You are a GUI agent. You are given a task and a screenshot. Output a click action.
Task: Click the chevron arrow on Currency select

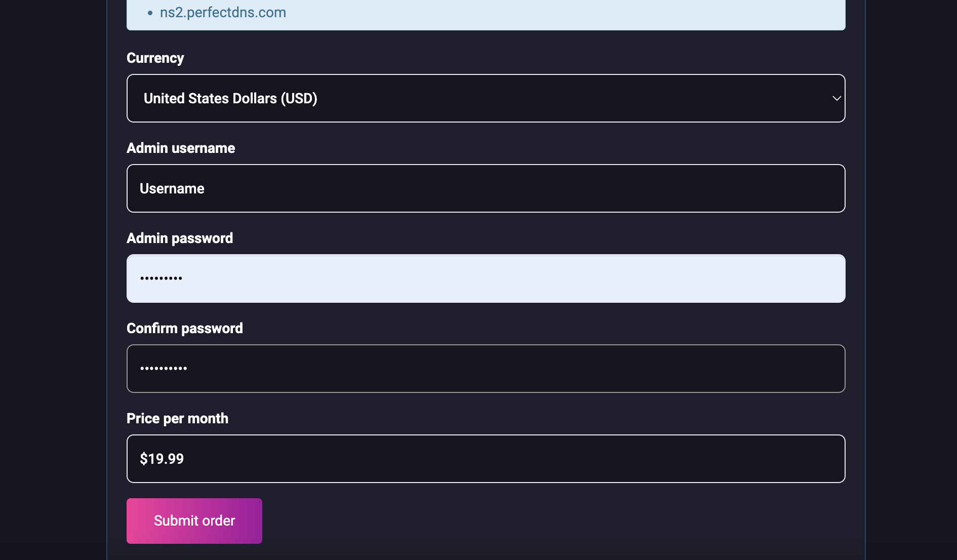[836, 98]
